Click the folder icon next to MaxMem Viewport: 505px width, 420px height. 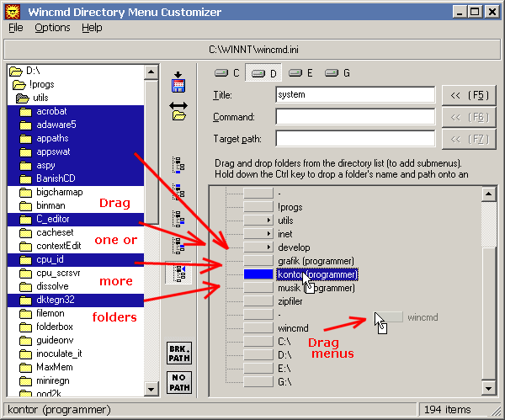[x=25, y=368]
